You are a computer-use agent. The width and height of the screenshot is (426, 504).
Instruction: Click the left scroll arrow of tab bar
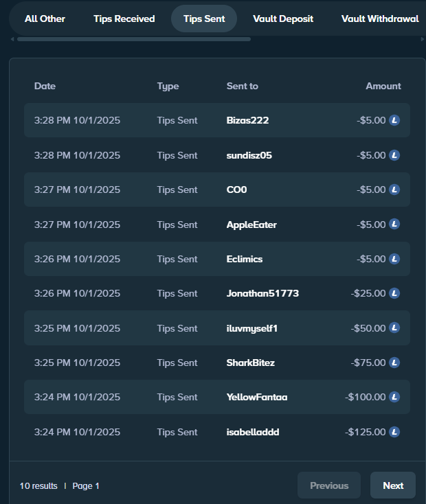[12, 39]
